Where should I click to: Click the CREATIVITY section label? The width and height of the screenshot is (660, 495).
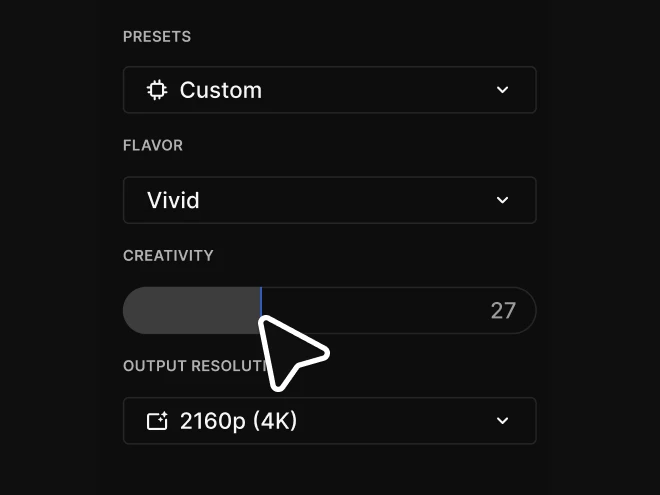168,256
